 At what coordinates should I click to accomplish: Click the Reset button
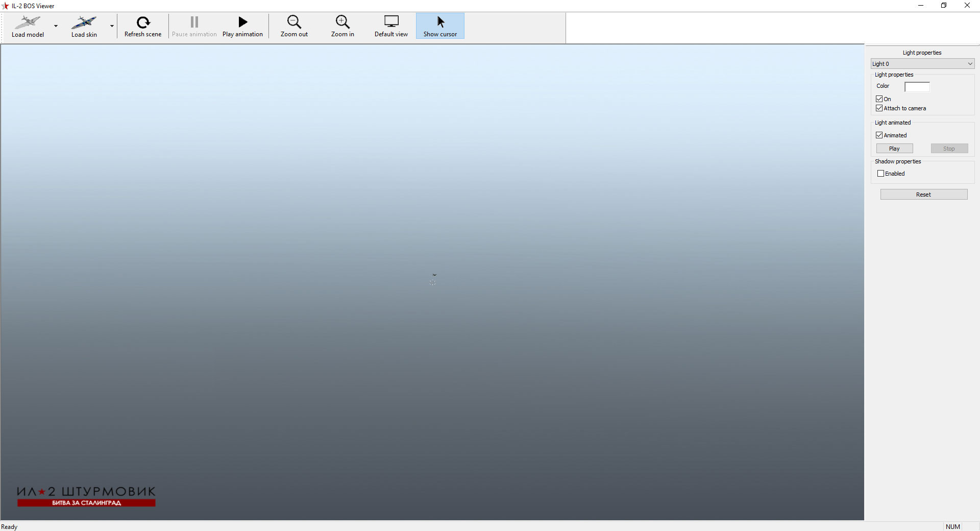coord(923,195)
